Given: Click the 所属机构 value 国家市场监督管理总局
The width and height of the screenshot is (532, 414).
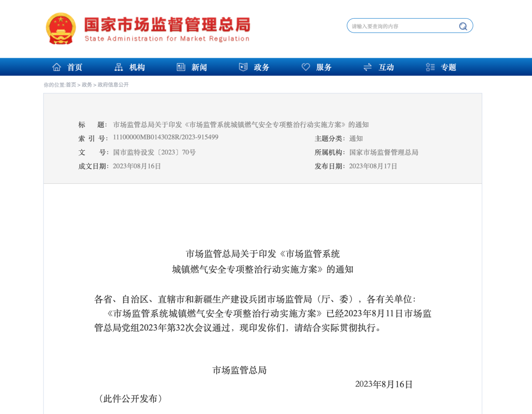Looking at the screenshot, I should [384, 152].
